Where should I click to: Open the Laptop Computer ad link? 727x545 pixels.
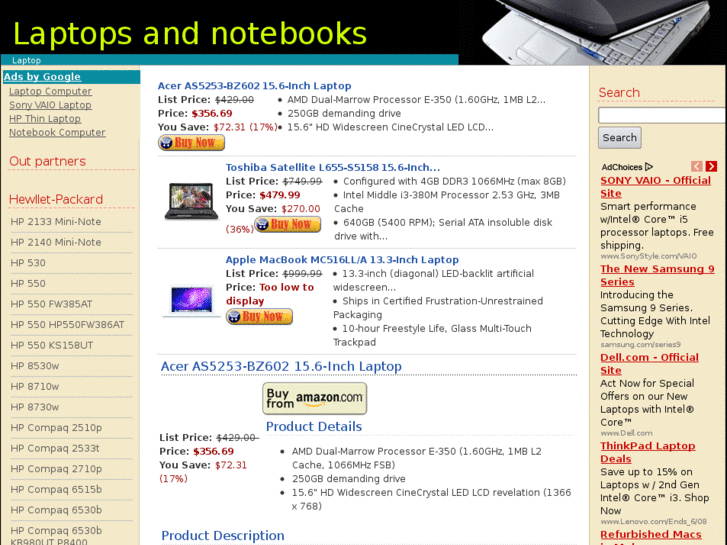[51, 91]
